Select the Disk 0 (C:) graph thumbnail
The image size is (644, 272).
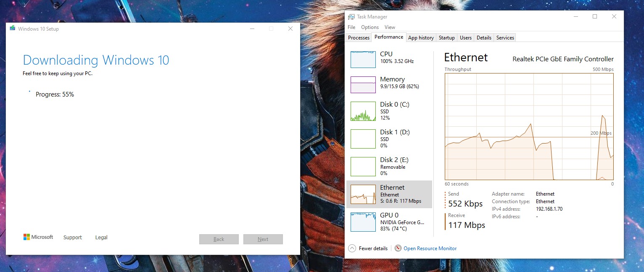(363, 111)
